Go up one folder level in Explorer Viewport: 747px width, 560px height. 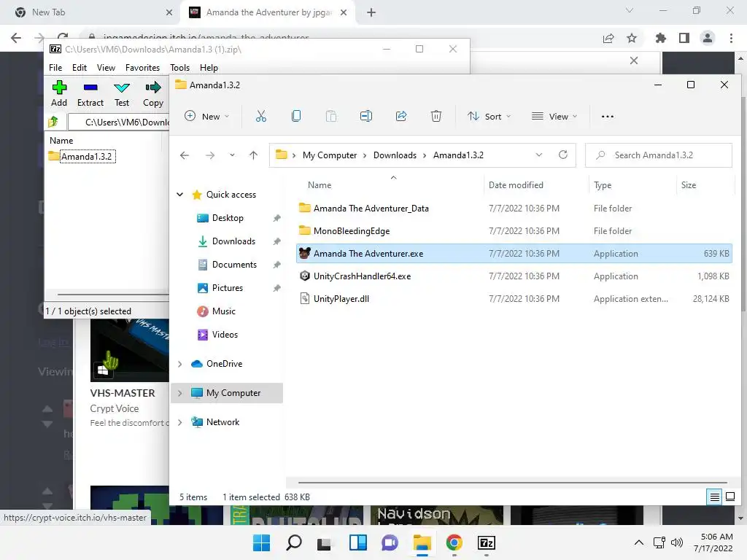pos(253,155)
